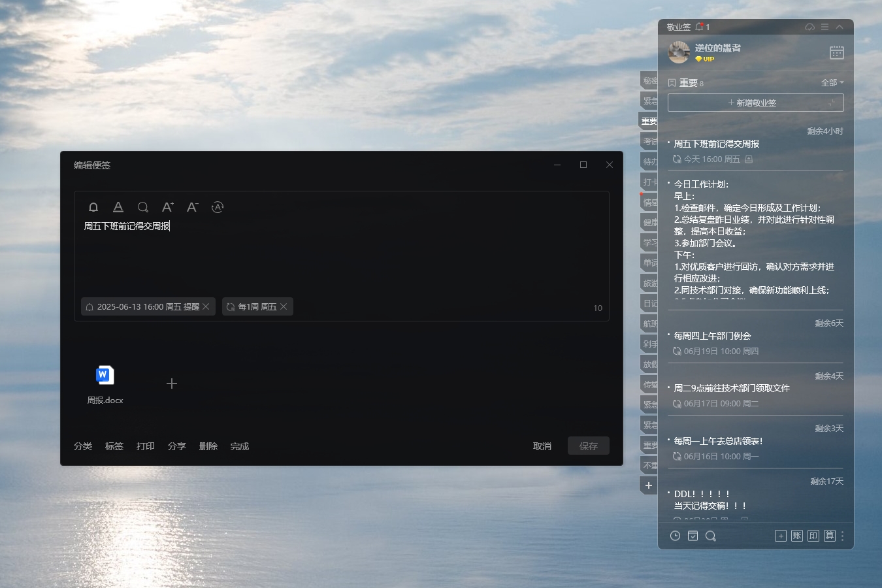Open completed-tasks checkbox calendar icon at bottom
882x588 pixels.
(x=693, y=536)
